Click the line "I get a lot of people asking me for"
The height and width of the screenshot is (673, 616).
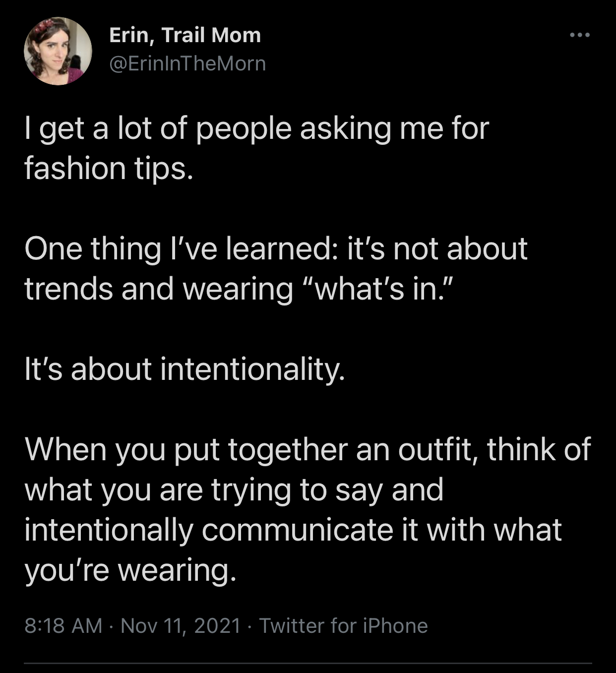(256, 129)
